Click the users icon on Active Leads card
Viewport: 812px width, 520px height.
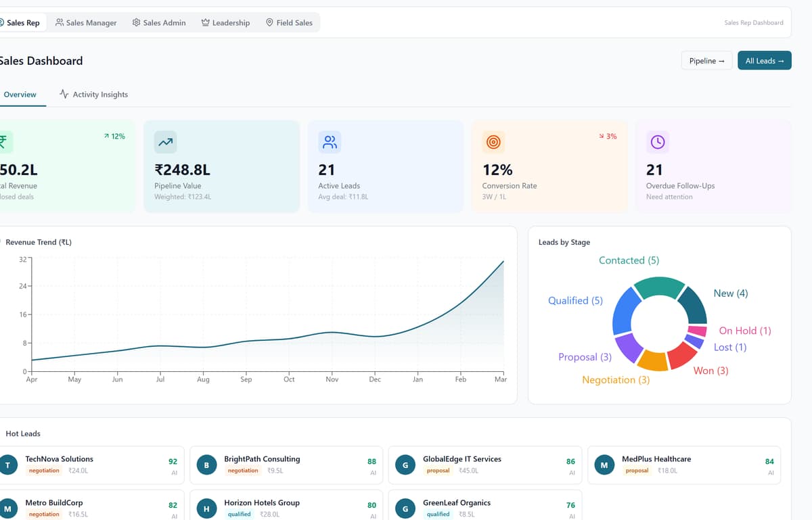pyautogui.click(x=330, y=142)
